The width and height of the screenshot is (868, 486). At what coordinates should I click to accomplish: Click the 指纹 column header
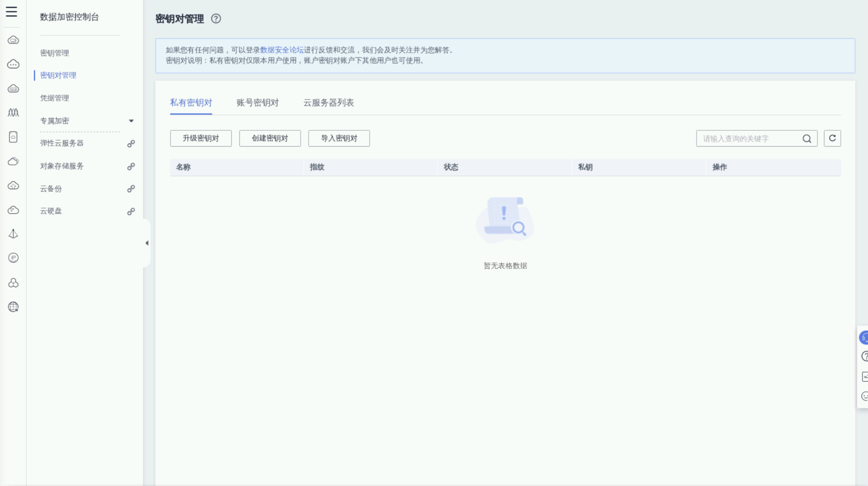317,167
